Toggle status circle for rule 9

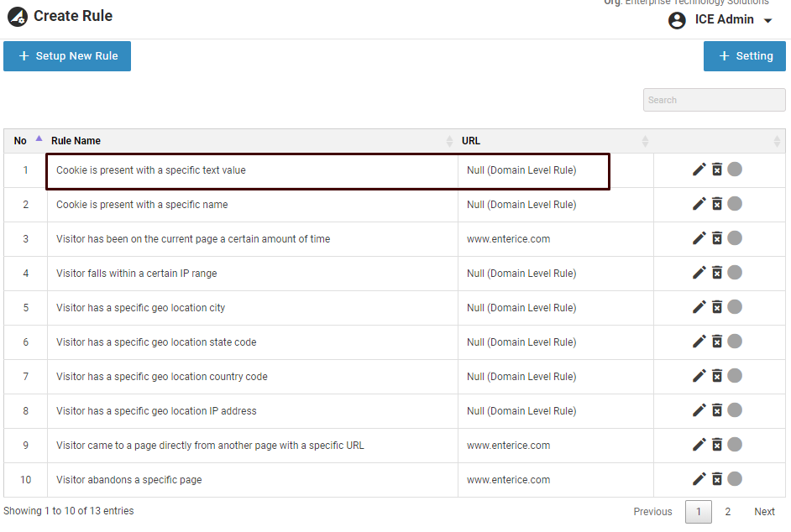[x=735, y=445]
